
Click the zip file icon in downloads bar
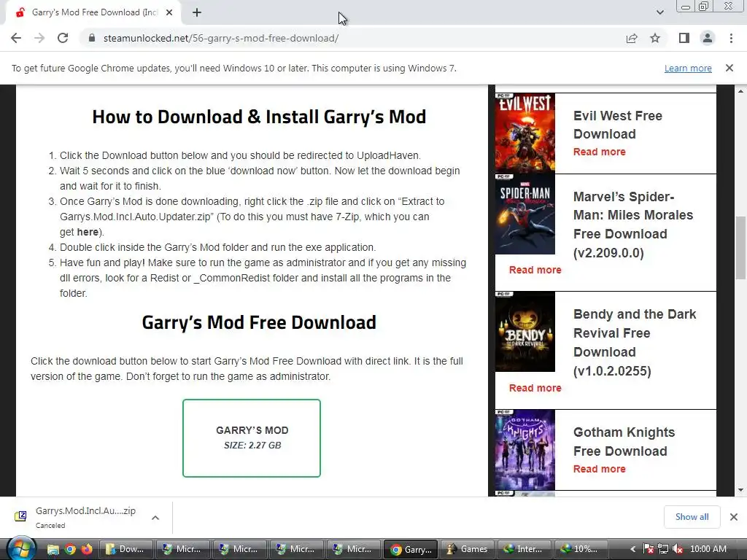20,516
